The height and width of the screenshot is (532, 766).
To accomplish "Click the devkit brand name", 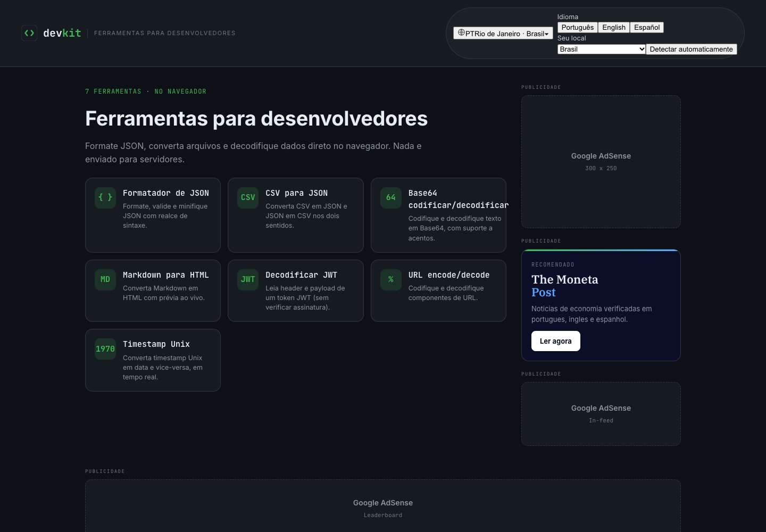I will [x=62, y=33].
